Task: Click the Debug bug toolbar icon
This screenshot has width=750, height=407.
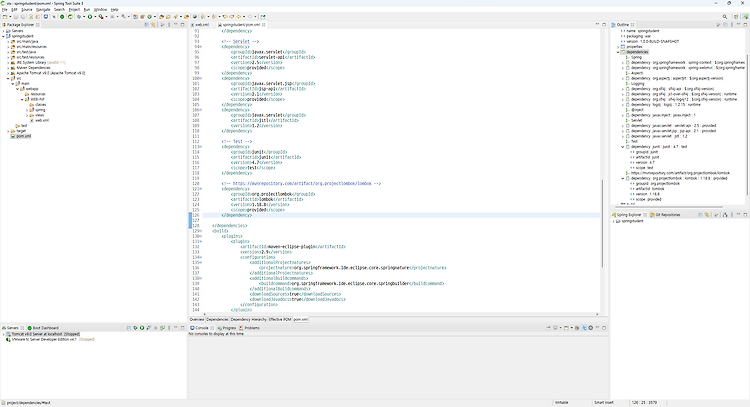Action: (x=79, y=17)
